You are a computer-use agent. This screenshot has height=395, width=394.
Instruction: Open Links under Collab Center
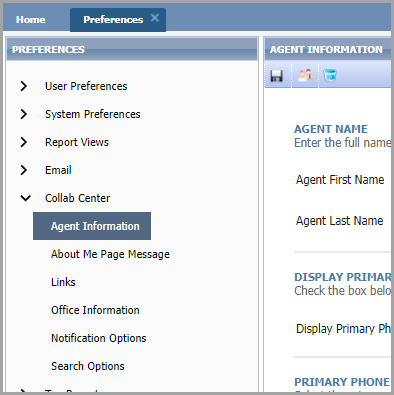tap(63, 282)
